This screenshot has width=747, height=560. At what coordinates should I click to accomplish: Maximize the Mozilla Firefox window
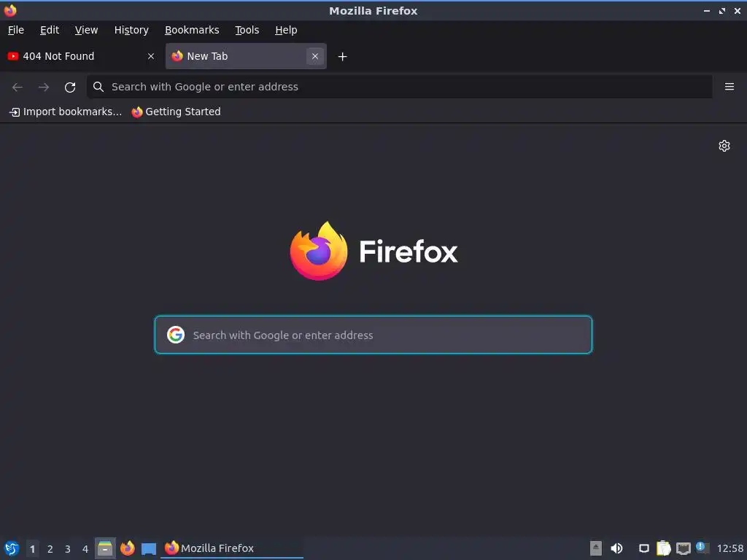click(x=722, y=10)
